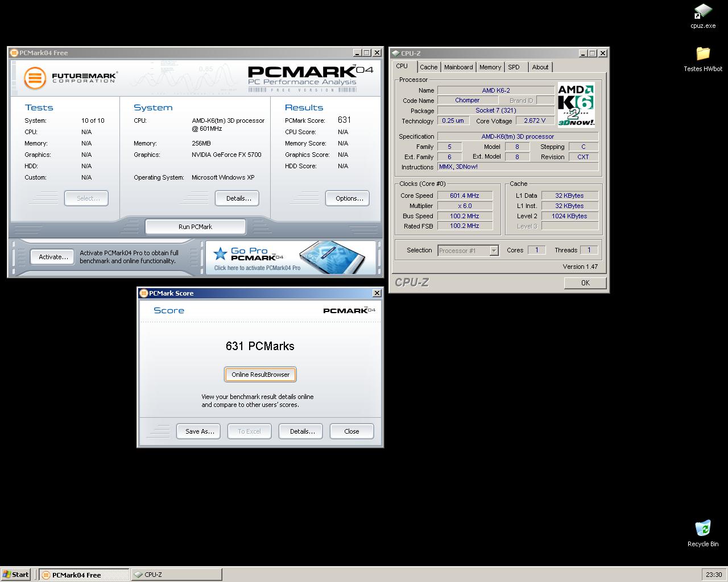Open the About tab
Image resolution: width=728 pixels, height=582 pixels.
(x=540, y=67)
